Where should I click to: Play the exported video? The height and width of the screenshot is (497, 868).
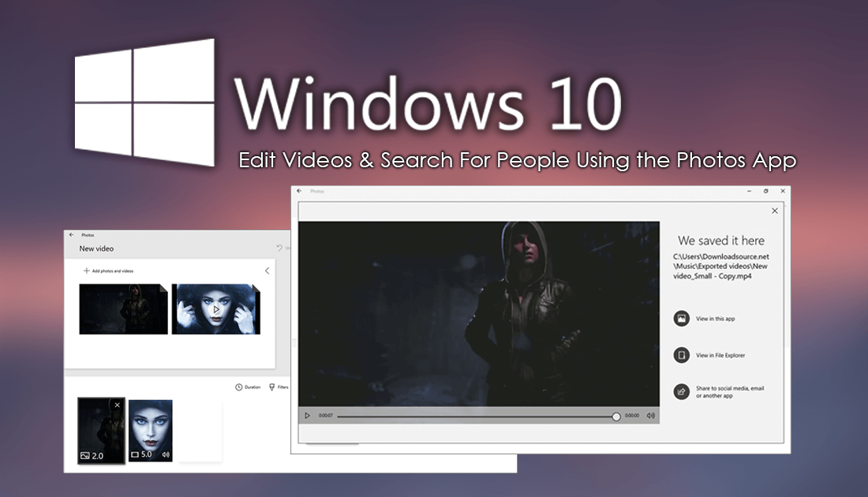point(307,415)
